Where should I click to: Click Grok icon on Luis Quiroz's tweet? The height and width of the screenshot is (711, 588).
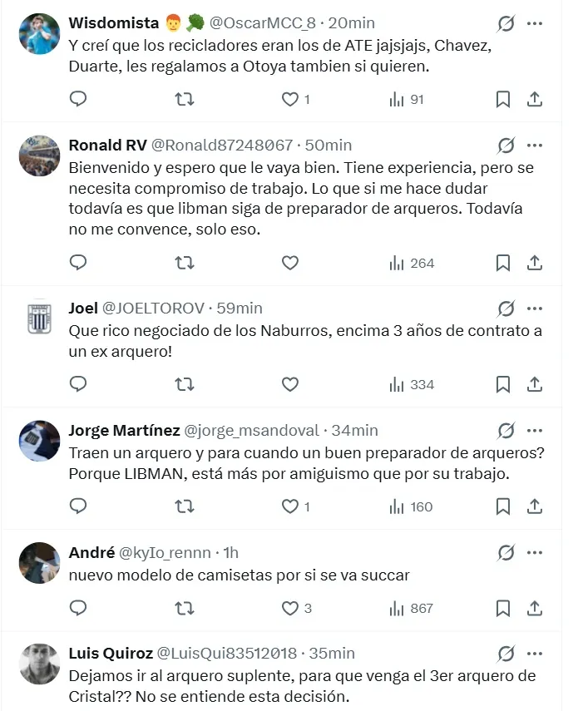point(505,653)
